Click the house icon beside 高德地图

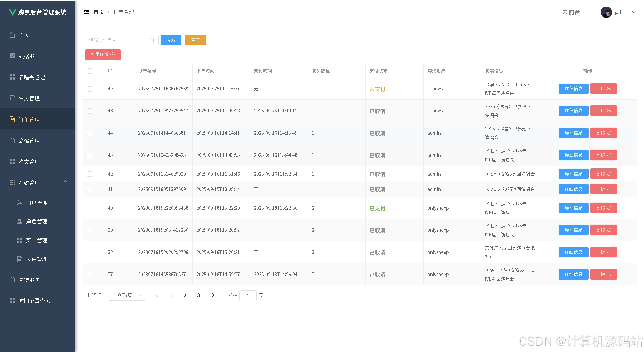12,279
